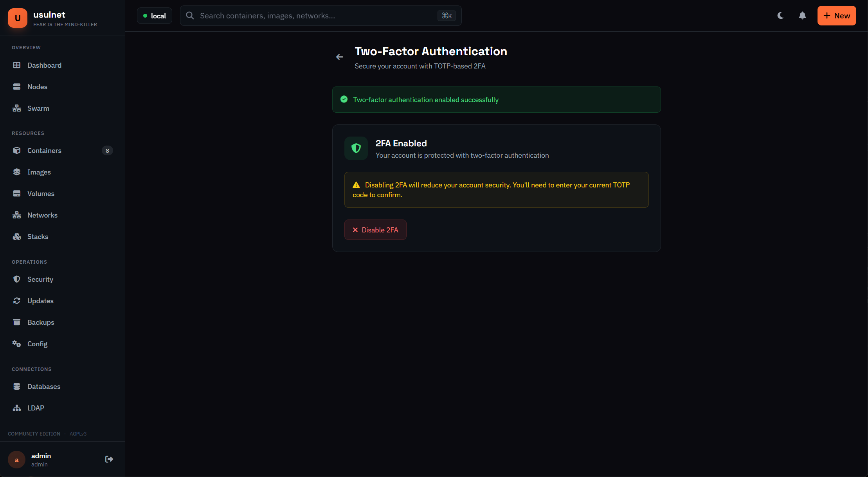The image size is (868, 477).
Task: Click the New button
Action: 837,16
